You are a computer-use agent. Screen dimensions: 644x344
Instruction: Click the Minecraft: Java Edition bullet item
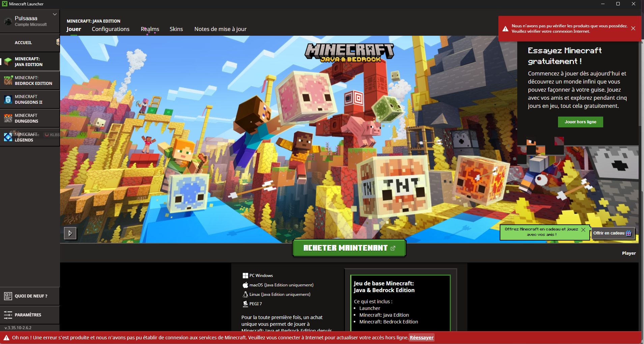384,315
